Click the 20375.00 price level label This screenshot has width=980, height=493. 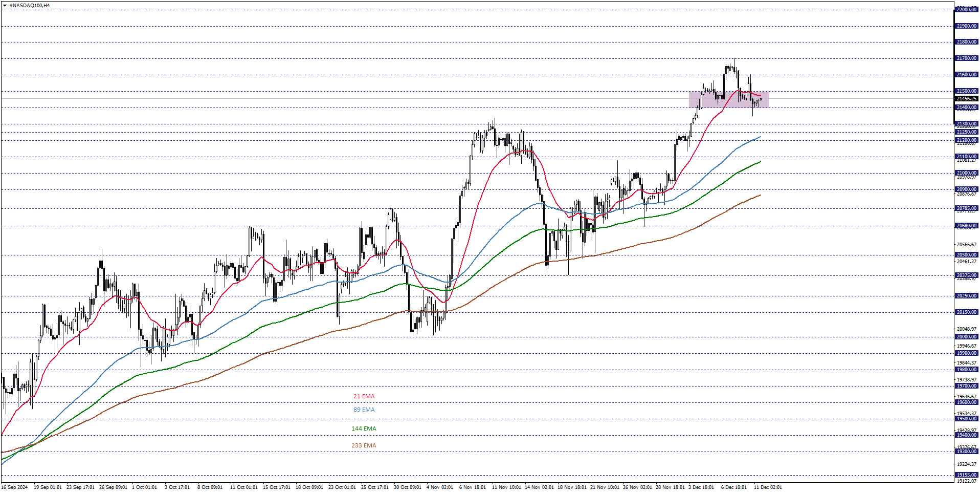967,275
